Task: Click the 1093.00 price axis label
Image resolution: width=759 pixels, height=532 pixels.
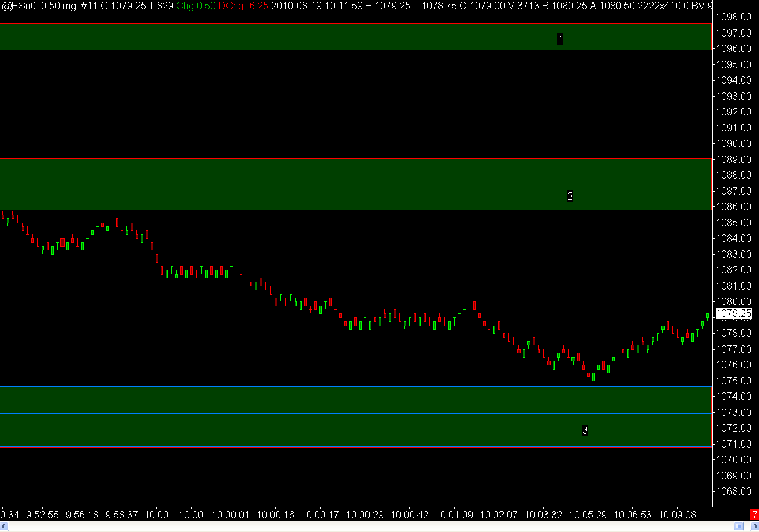Action: [734, 96]
